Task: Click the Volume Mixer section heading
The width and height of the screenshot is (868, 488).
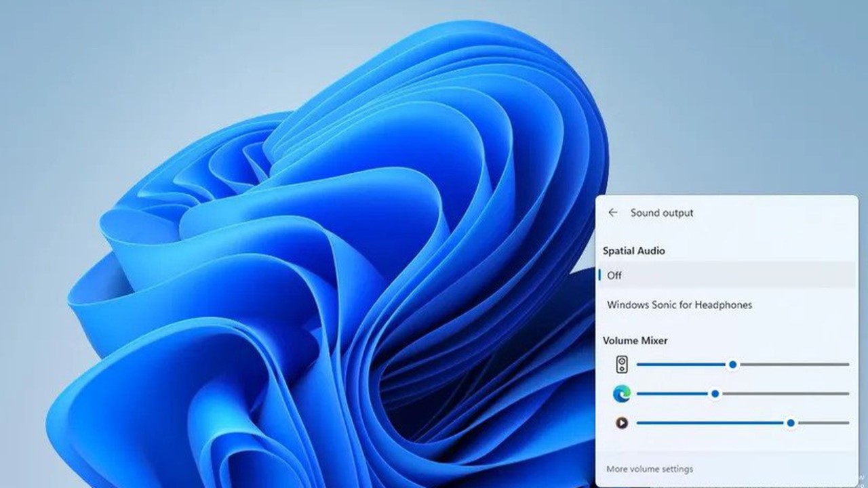Action: [635, 340]
